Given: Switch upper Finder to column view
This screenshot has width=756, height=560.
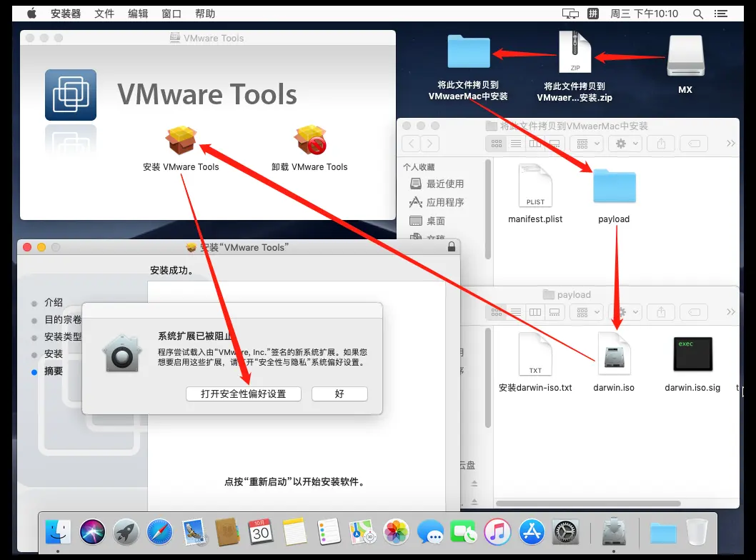Looking at the screenshot, I should pos(535,144).
